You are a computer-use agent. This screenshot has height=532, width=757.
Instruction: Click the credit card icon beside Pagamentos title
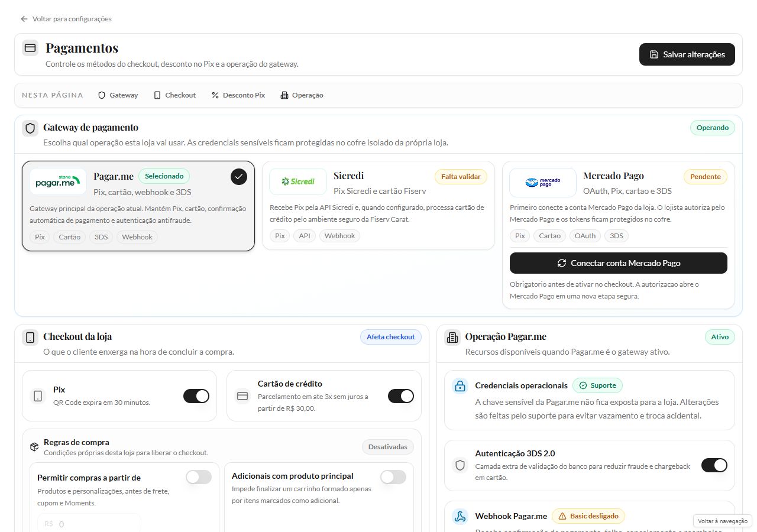tap(30, 48)
